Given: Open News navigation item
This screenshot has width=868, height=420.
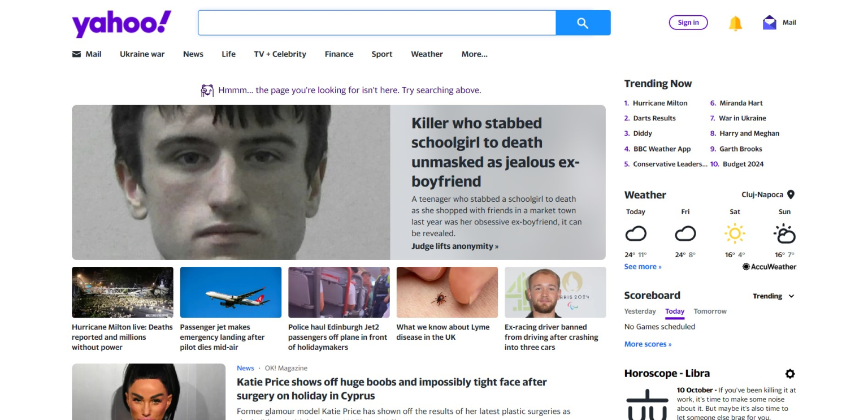Looking at the screenshot, I should [x=193, y=54].
